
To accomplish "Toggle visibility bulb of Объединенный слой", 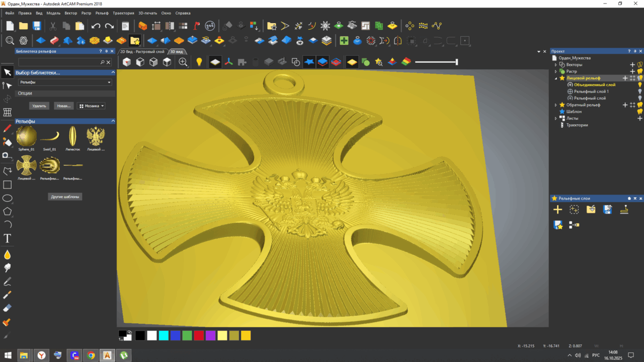I will (x=640, y=85).
